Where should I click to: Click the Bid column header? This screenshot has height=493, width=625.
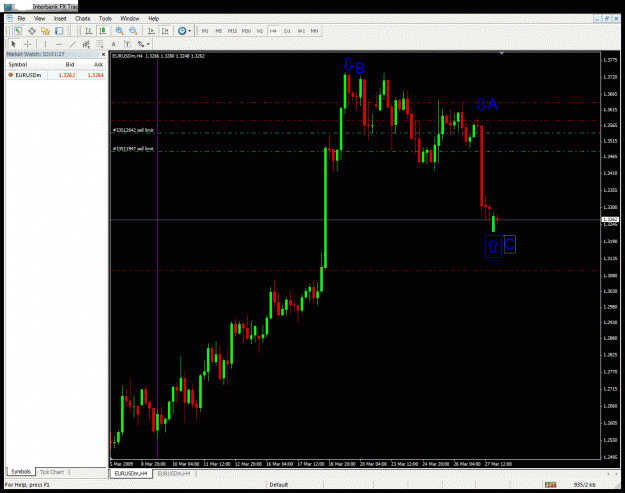[x=70, y=65]
